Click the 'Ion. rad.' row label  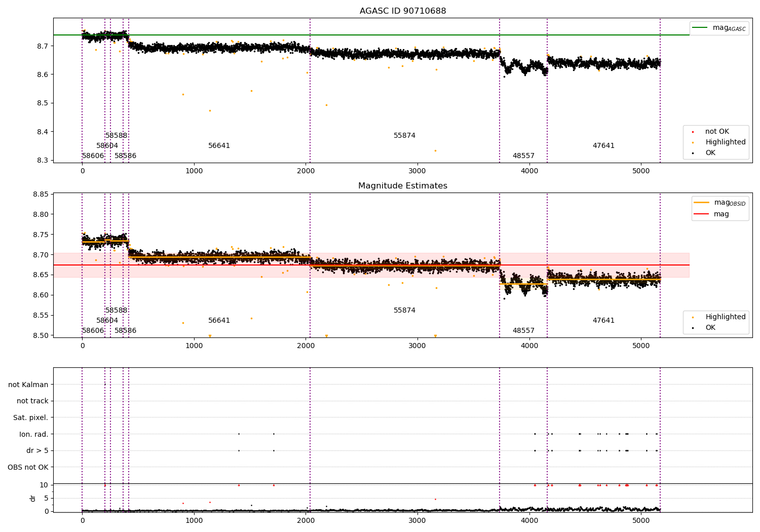[34, 435]
